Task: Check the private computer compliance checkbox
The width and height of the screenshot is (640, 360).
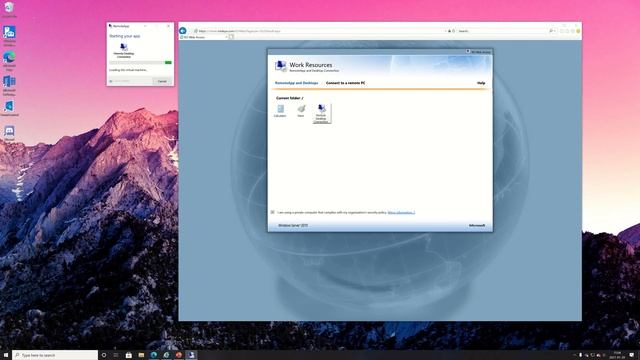Action: click(273, 212)
